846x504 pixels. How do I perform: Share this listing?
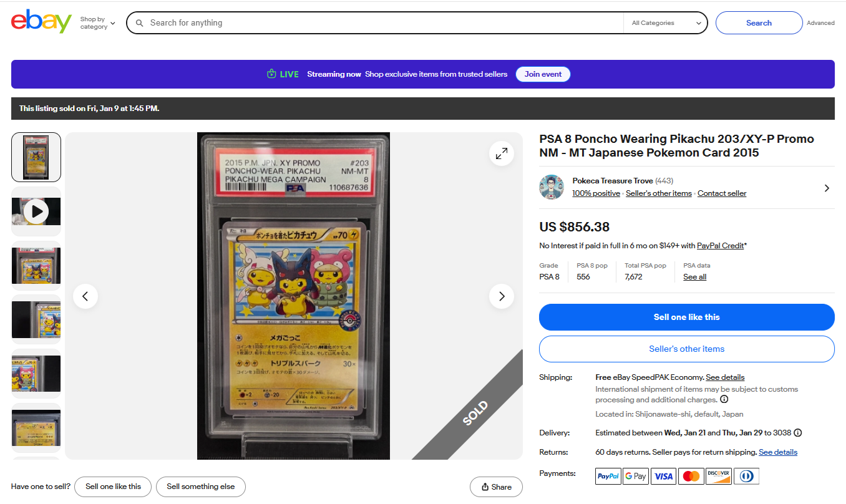coord(496,487)
